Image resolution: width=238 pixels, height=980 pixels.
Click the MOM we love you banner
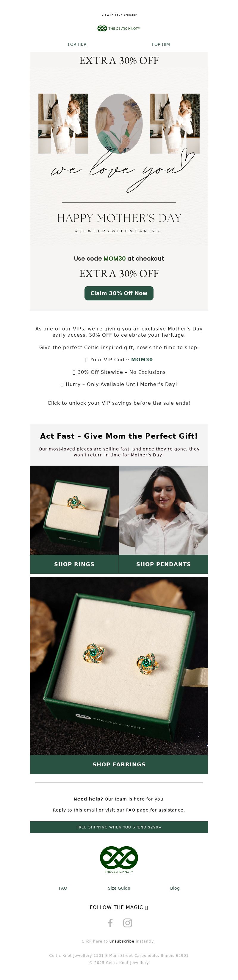pyautogui.click(x=119, y=149)
